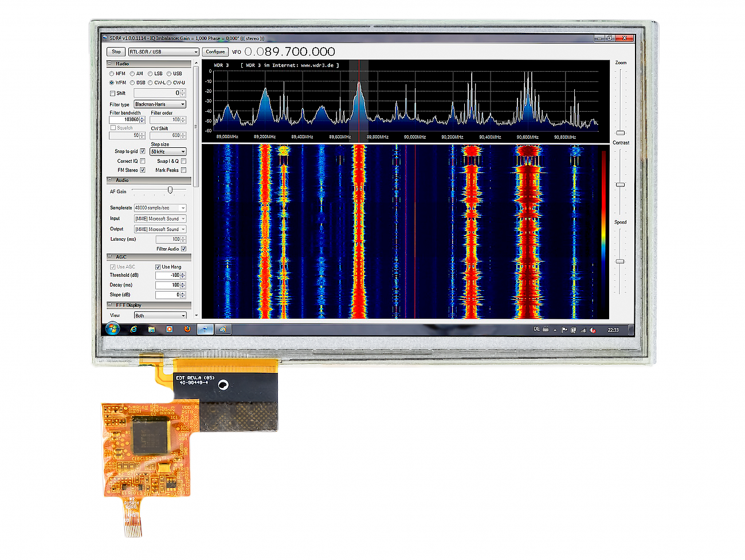Collapse the Audio section

[x=110, y=180]
